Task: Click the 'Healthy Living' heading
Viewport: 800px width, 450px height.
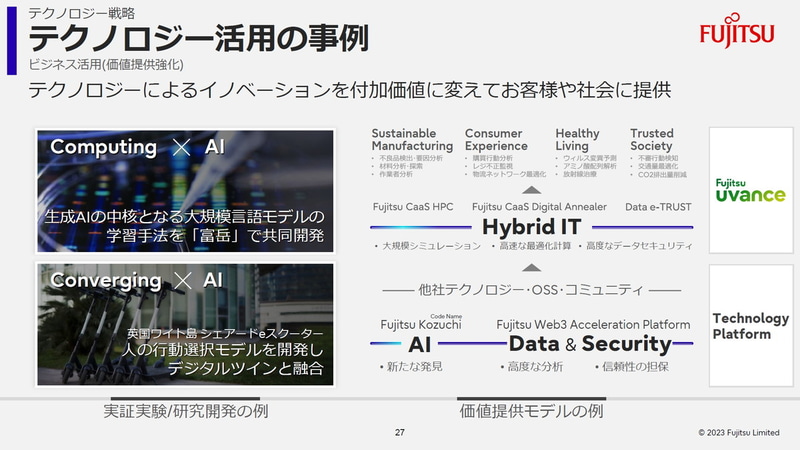Action: 577,139
